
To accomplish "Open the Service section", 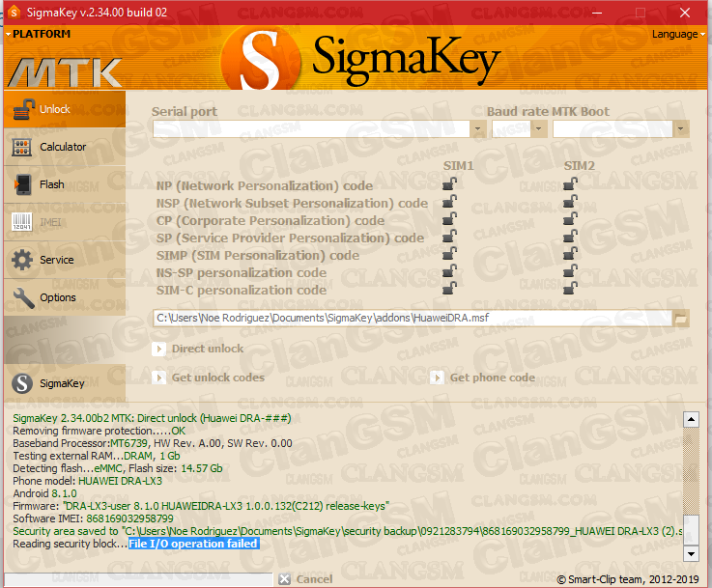I will [65, 260].
